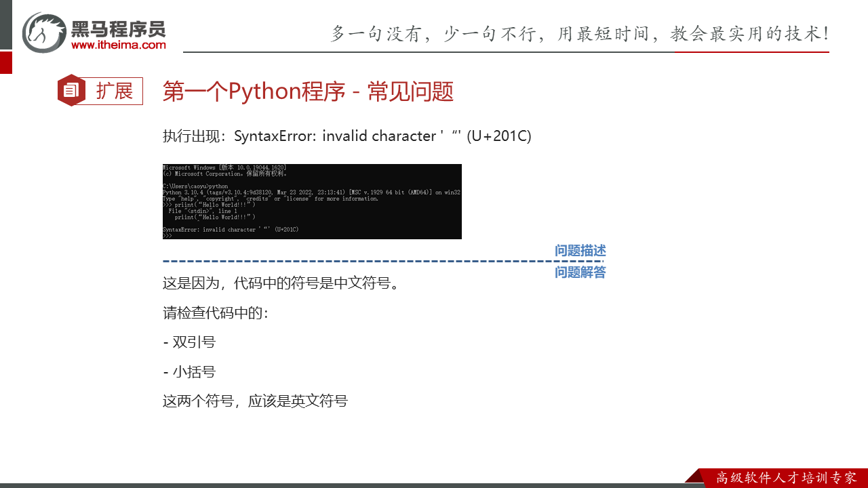Click the 执行出现 SyntaxError description line
This screenshot has height=488, width=868.
[347, 136]
